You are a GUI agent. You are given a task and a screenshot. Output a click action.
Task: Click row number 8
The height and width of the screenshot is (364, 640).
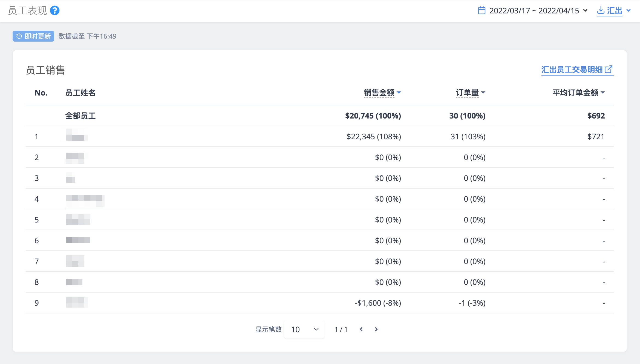point(37,282)
